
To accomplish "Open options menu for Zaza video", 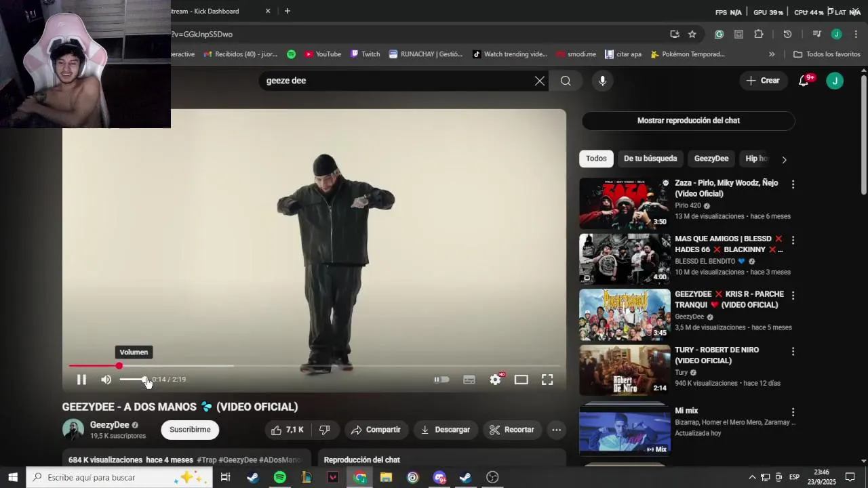I will pos(793,184).
